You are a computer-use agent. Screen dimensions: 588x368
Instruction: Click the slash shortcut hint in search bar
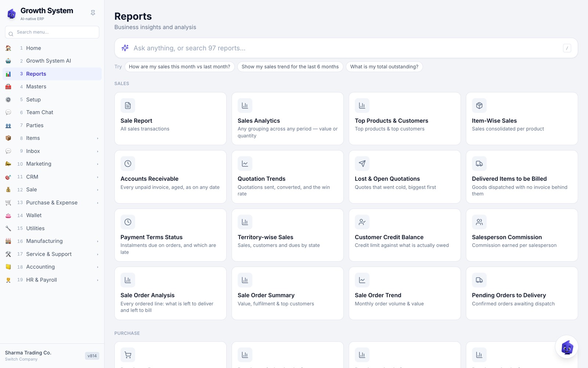click(567, 48)
